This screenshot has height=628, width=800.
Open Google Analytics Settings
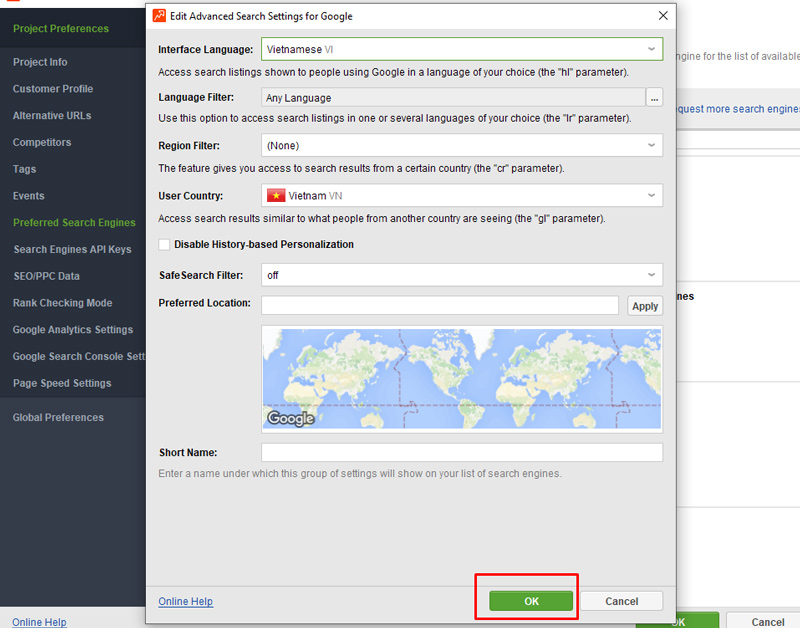[73, 330]
